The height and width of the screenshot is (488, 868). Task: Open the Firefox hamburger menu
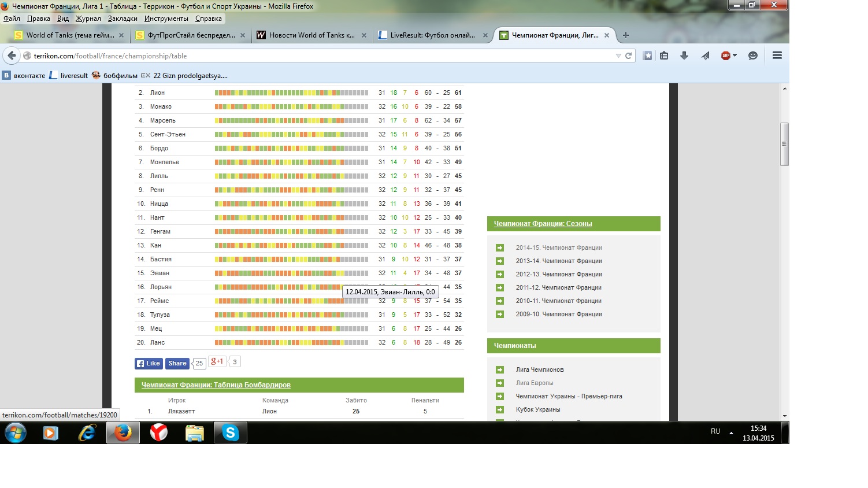pyautogui.click(x=777, y=56)
